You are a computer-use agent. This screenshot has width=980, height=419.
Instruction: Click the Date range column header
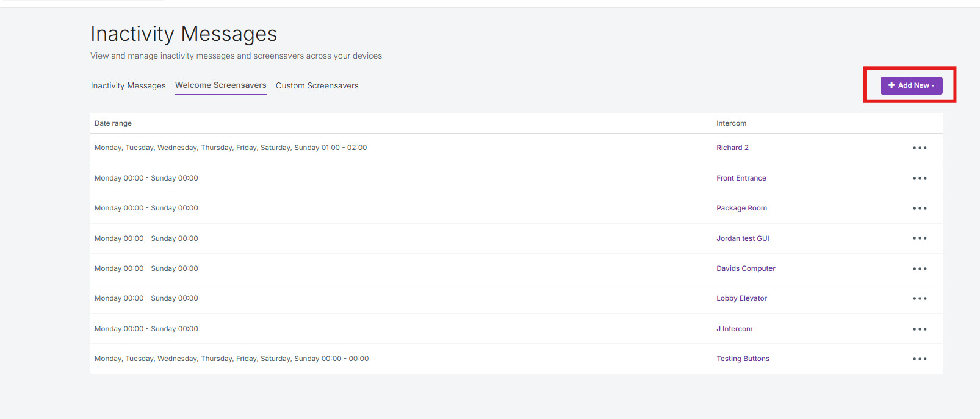point(113,123)
